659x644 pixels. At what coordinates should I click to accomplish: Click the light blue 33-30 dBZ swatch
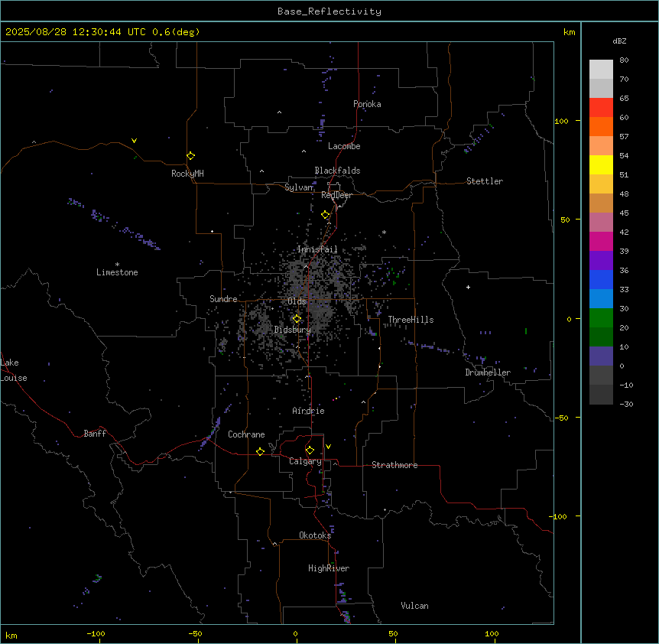click(x=601, y=298)
